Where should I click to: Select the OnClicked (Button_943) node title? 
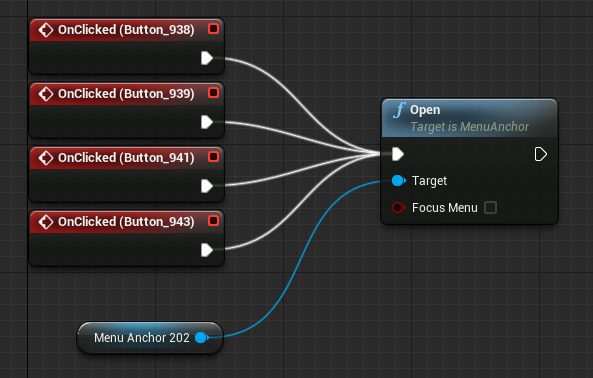tap(126, 222)
